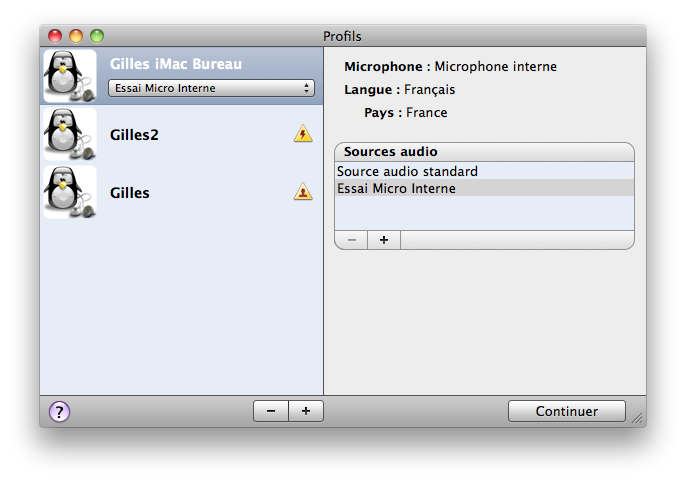Image resolution: width=686 pixels, height=482 pixels.
Task: Select the Gilles profile name
Action: [130, 192]
